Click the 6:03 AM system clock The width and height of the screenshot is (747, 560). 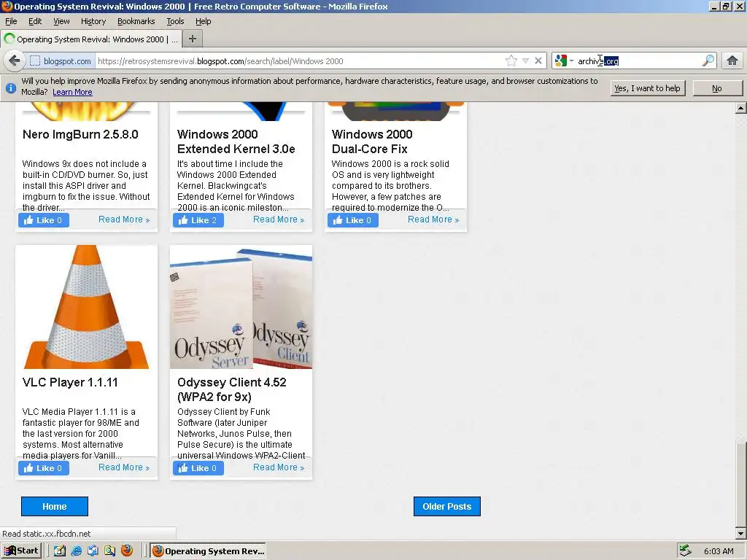point(719,551)
